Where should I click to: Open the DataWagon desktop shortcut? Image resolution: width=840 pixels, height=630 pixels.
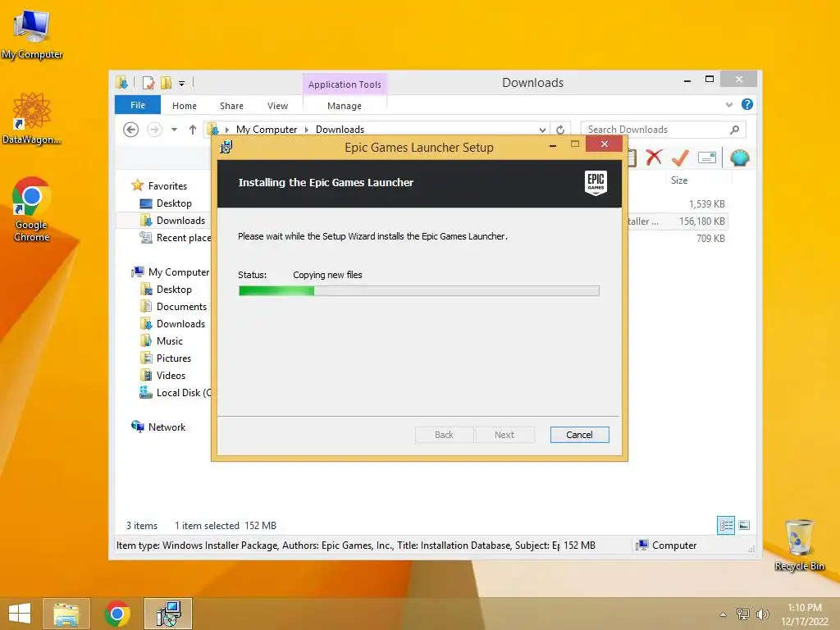click(x=31, y=119)
